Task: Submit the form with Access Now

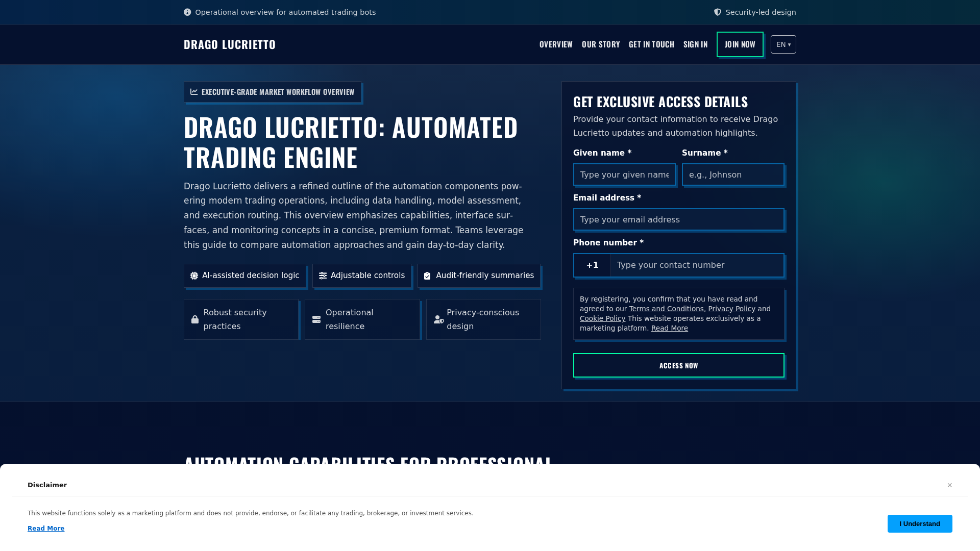Action: pyautogui.click(x=679, y=365)
